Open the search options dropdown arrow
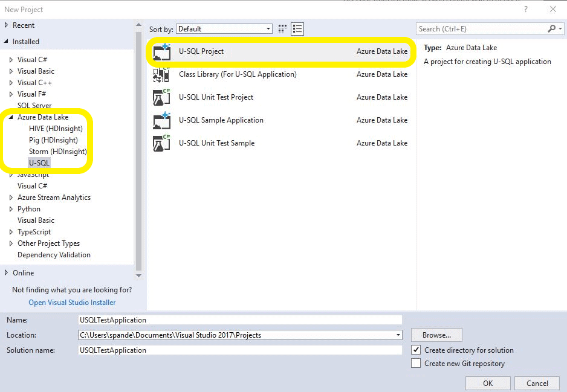Screen dimensions: 567x392 point(560,28)
